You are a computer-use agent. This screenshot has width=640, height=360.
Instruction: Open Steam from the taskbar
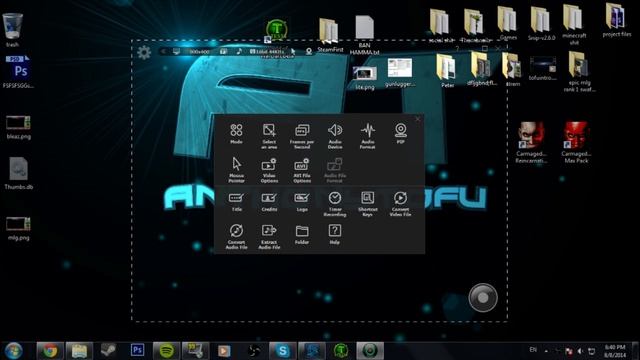(108, 351)
